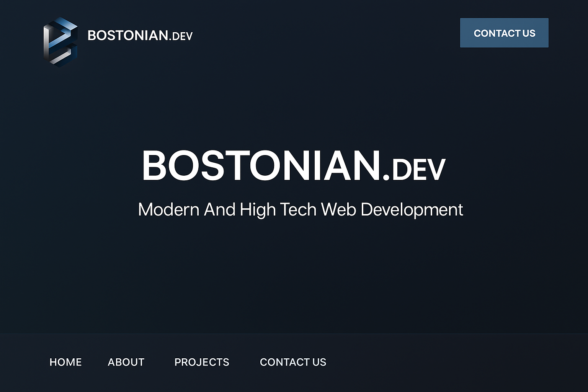Click the word Web in the tagline
The width and height of the screenshot is (588, 392).
338,210
